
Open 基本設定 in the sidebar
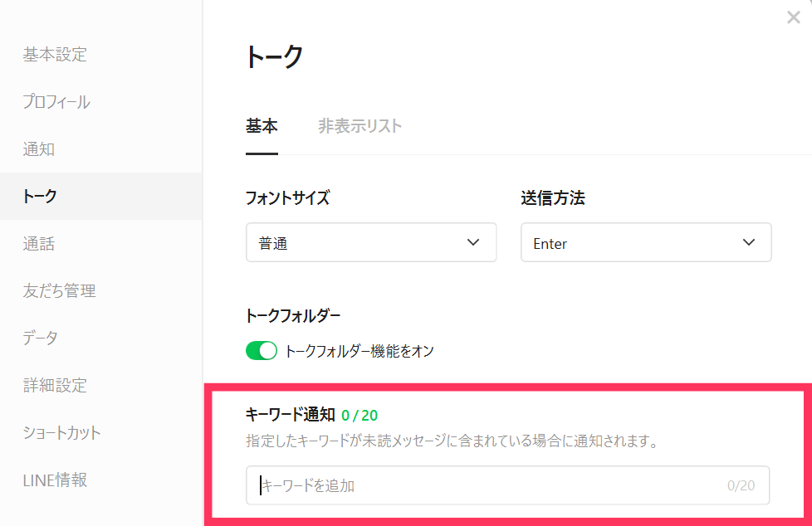(x=55, y=55)
